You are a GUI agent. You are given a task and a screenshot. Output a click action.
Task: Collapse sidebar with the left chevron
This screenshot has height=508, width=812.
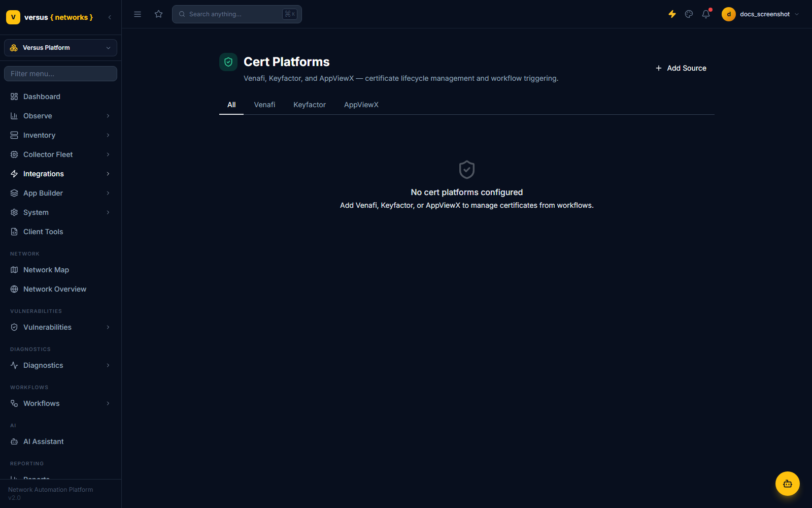pyautogui.click(x=110, y=17)
